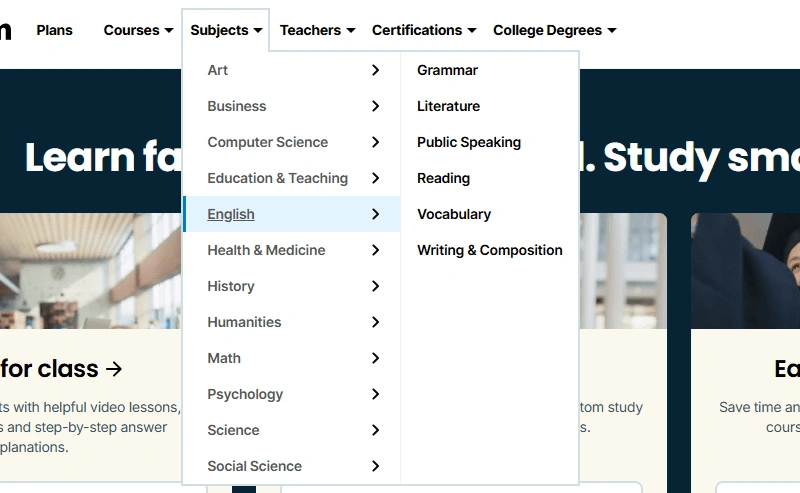Click the Psychology row chevron arrow
The image size is (800, 493).
coord(375,394)
